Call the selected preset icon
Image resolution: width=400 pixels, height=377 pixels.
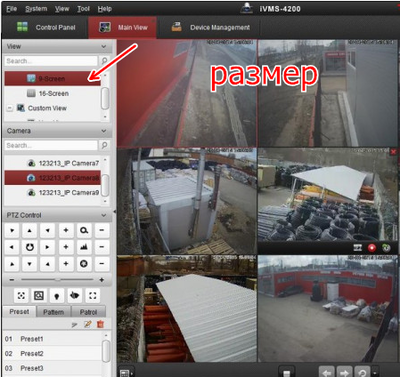coord(75,324)
